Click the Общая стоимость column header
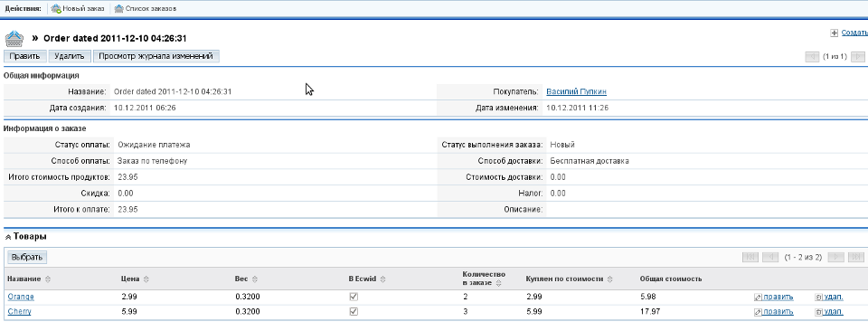The image size is (868, 331). point(670,279)
